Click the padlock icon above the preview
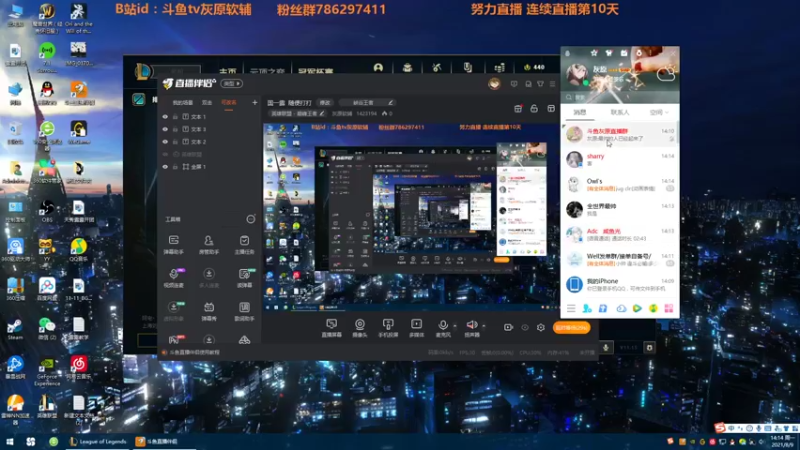 534,109
